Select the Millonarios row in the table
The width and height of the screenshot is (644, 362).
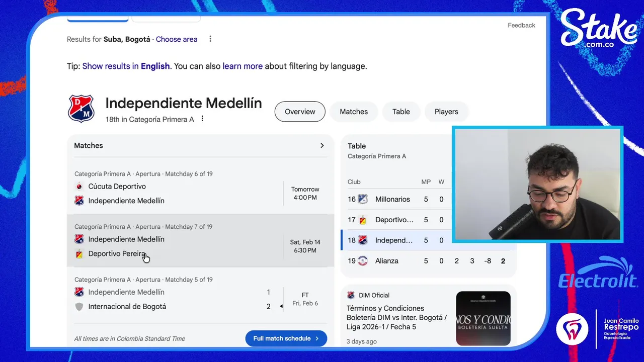pos(397,199)
